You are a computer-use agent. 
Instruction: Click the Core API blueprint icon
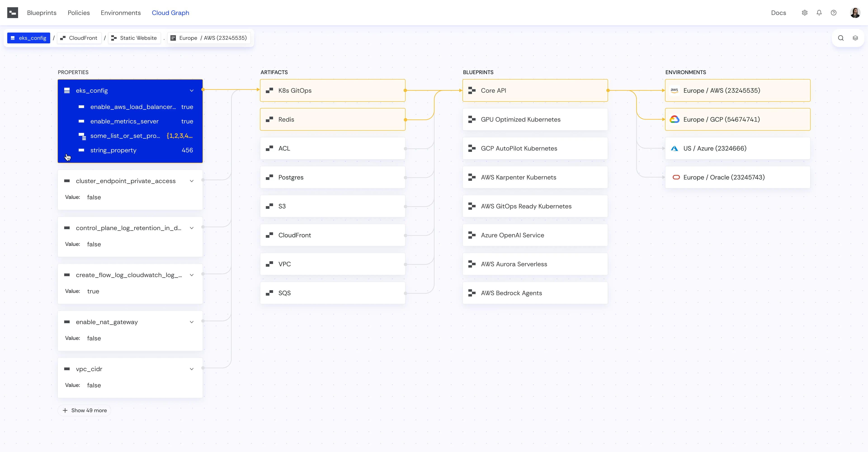[x=472, y=90]
